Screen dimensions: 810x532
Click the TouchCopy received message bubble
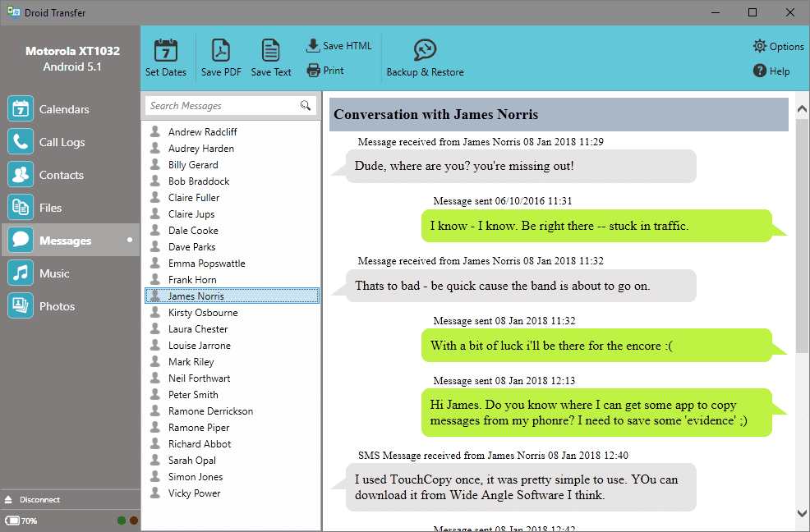point(521,488)
